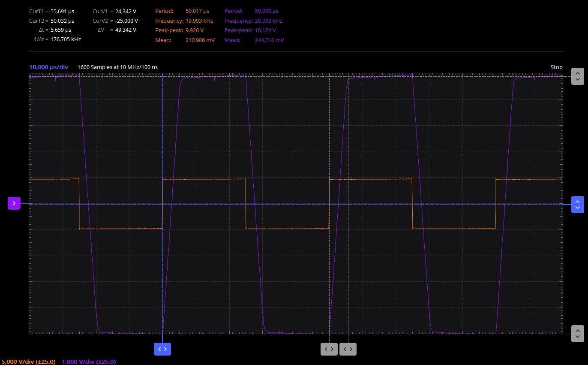Select the blue time cursor handle below the graph
The width and height of the screenshot is (588, 365).
click(162, 349)
